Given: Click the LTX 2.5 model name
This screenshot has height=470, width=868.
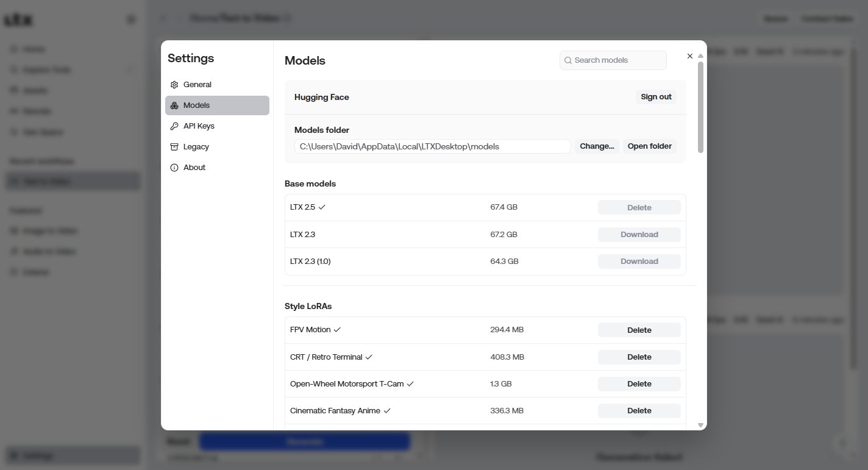Looking at the screenshot, I should point(303,207).
